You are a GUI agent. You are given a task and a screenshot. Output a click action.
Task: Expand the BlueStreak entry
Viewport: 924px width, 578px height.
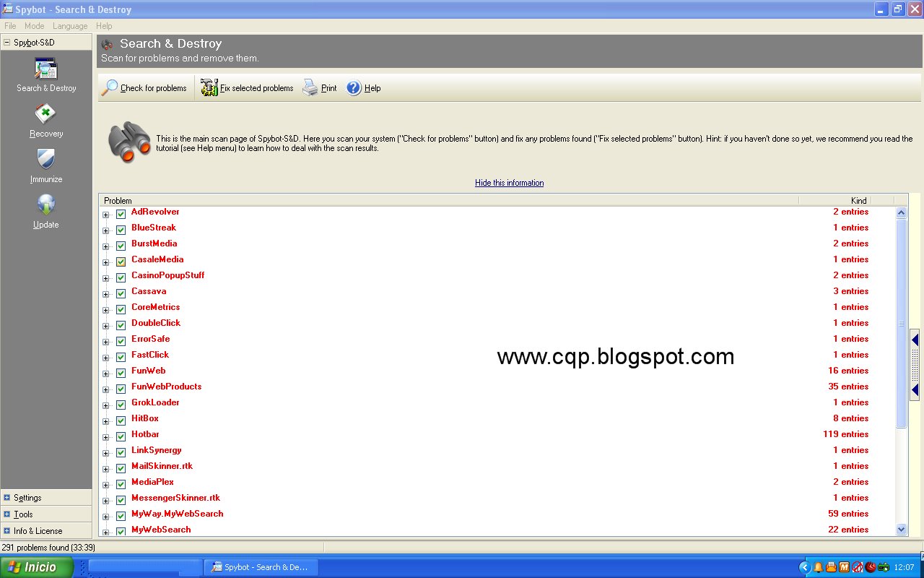pyautogui.click(x=105, y=231)
